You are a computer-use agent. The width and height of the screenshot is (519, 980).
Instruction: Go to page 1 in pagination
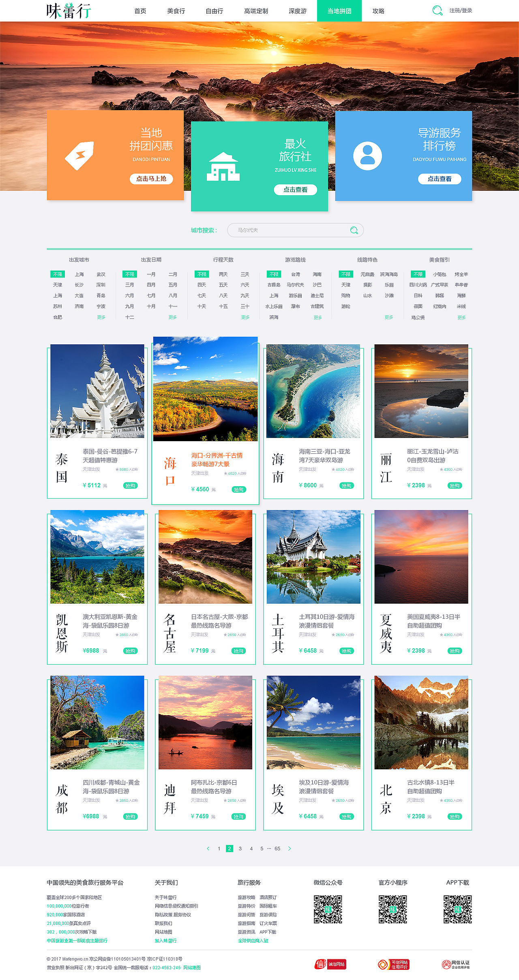[x=219, y=848]
